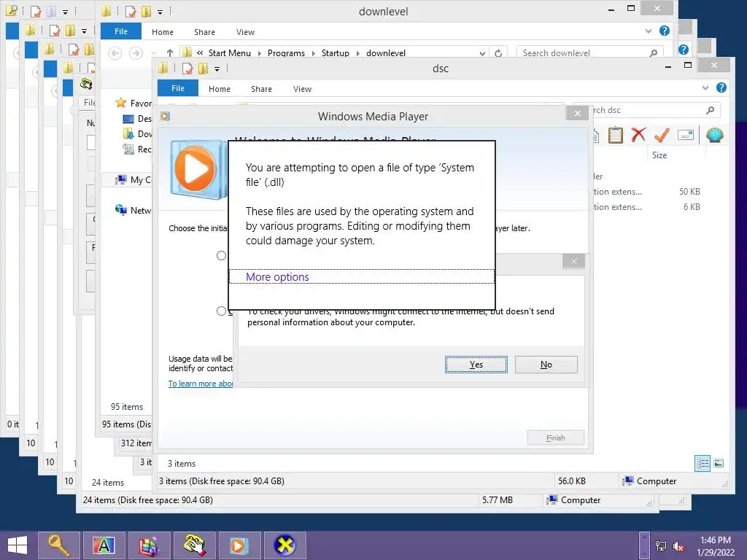Image resolution: width=747 pixels, height=560 pixels.
Task: Open the Share tab in dsc window
Action: coord(262,89)
